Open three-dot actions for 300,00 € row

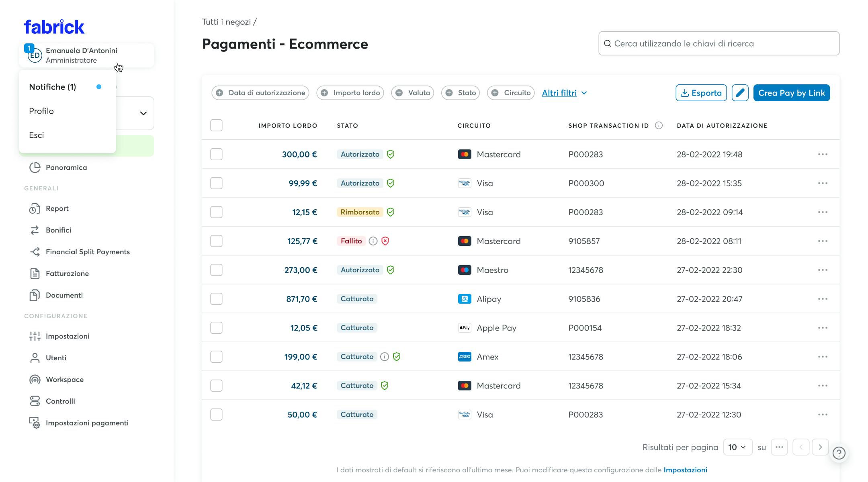click(x=822, y=154)
